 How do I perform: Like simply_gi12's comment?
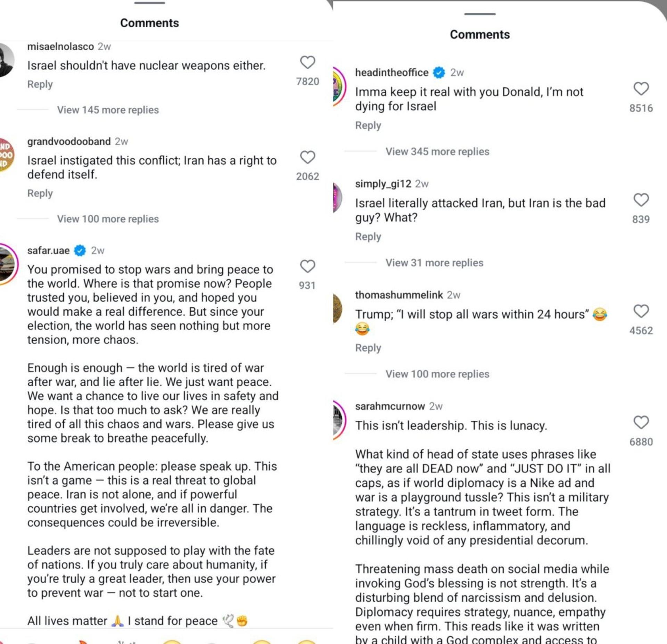[x=641, y=200]
